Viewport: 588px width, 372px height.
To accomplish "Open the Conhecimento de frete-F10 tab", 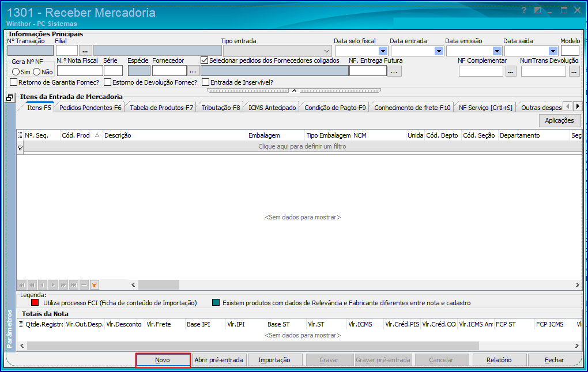I will pyautogui.click(x=412, y=108).
